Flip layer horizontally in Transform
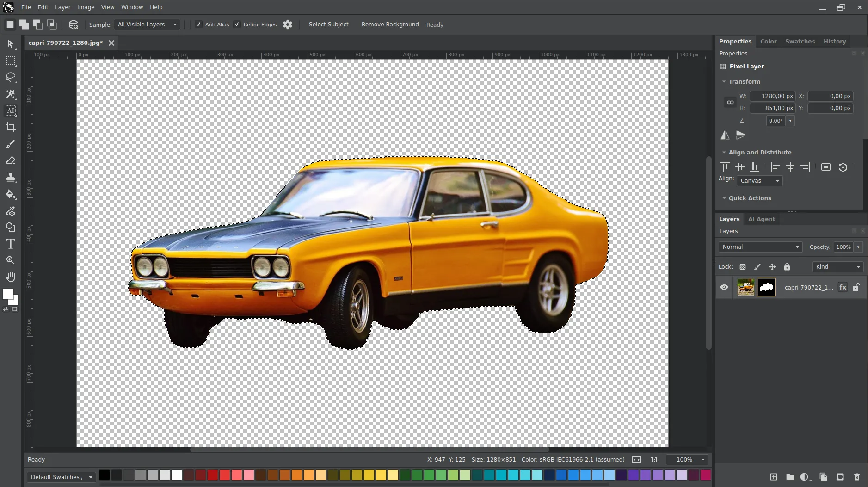868x487 pixels. (725, 135)
